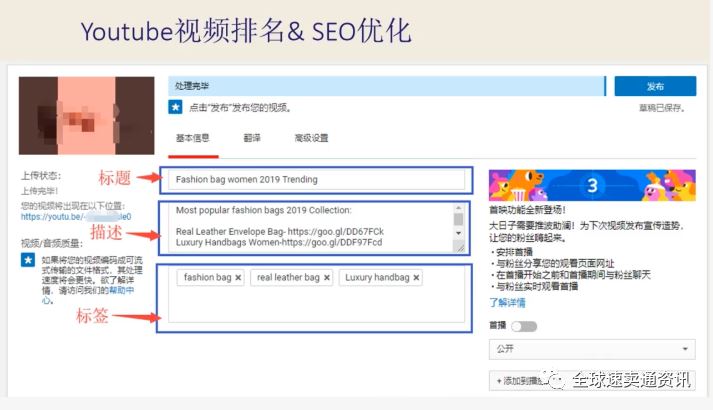Image resolution: width=713 pixels, height=410 pixels.
Task: Switch to the 基本信息 tab
Action: [193, 138]
